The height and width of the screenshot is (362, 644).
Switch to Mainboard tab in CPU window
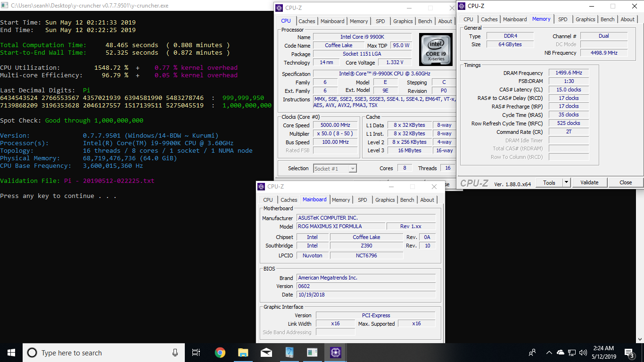click(x=332, y=21)
